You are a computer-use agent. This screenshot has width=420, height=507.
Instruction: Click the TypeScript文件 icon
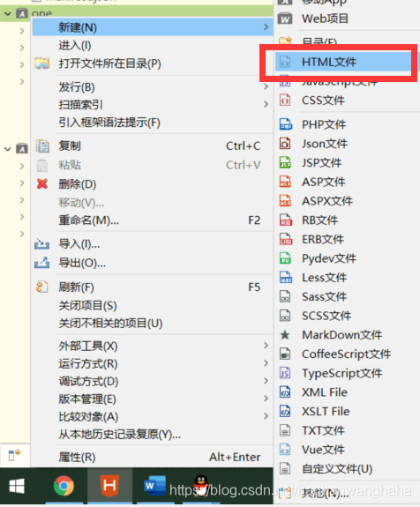point(285,373)
